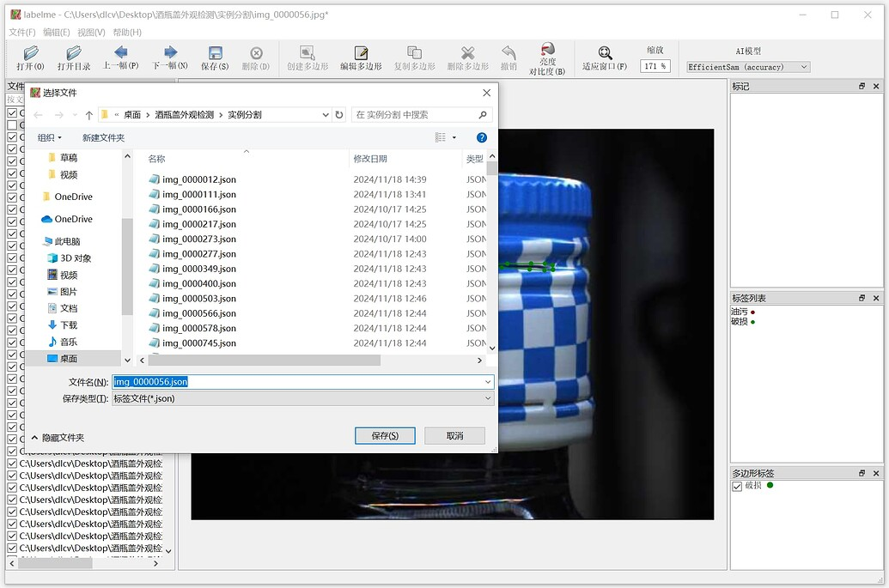889x588 pixels.
Task: Click the 保存(S) button in the dialog
Action: (385, 435)
